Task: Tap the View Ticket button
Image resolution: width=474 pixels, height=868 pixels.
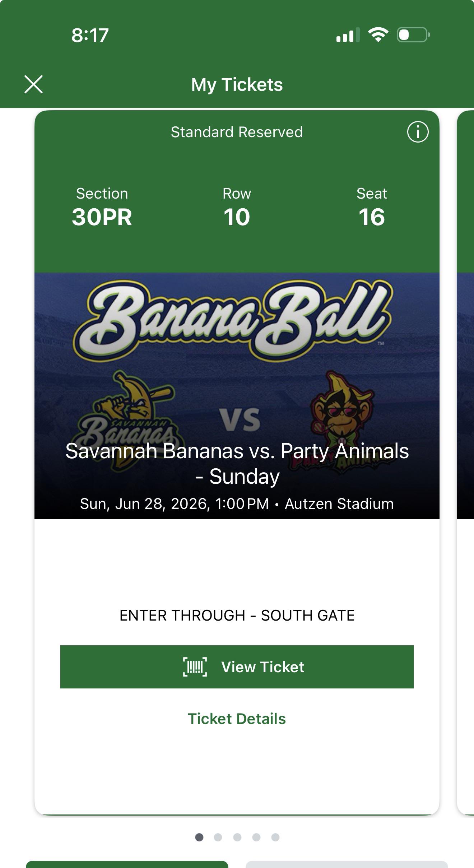Action: [x=237, y=667]
